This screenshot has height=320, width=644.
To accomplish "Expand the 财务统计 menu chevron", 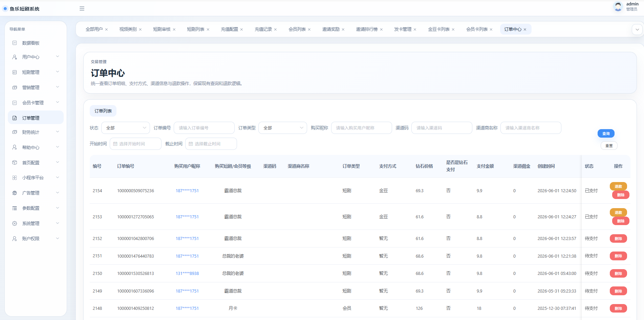I will pos(58,132).
